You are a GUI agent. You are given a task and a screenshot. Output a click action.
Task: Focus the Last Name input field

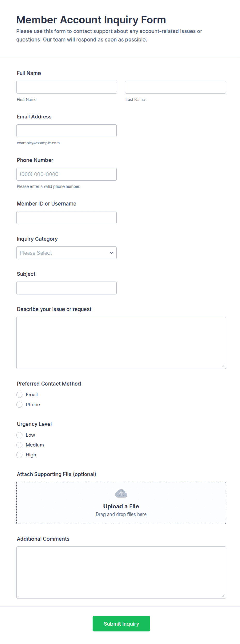point(175,87)
